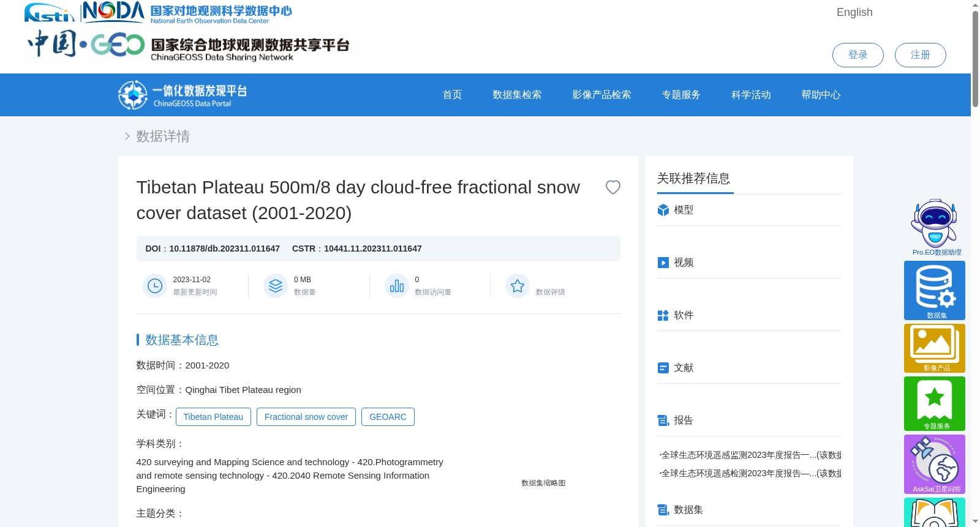This screenshot has height=527, width=980.
Task: Click the DOI 10.11878/db.202311.011647 text
Action: click(213, 249)
